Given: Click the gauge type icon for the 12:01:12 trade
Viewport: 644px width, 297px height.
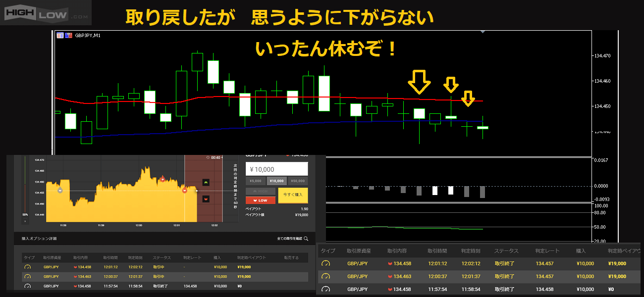Looking at the screenshot, I should (x=28, y=267).
